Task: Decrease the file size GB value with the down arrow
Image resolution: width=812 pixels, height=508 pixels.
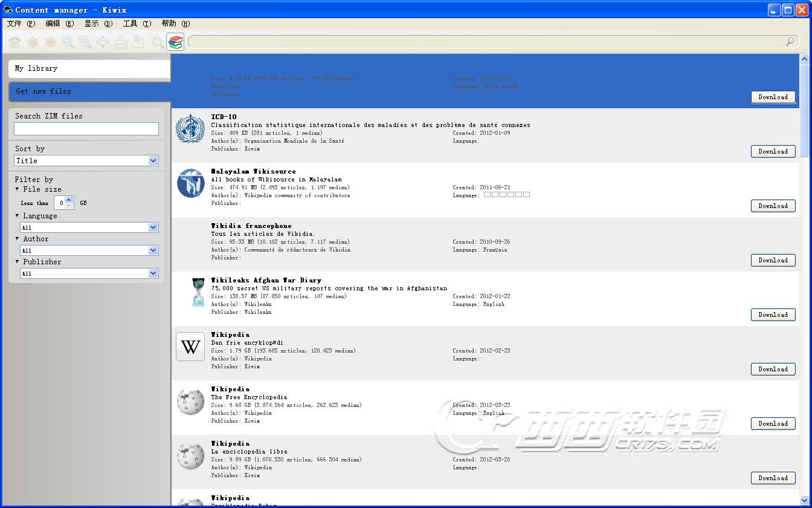Action: (69, 206)
